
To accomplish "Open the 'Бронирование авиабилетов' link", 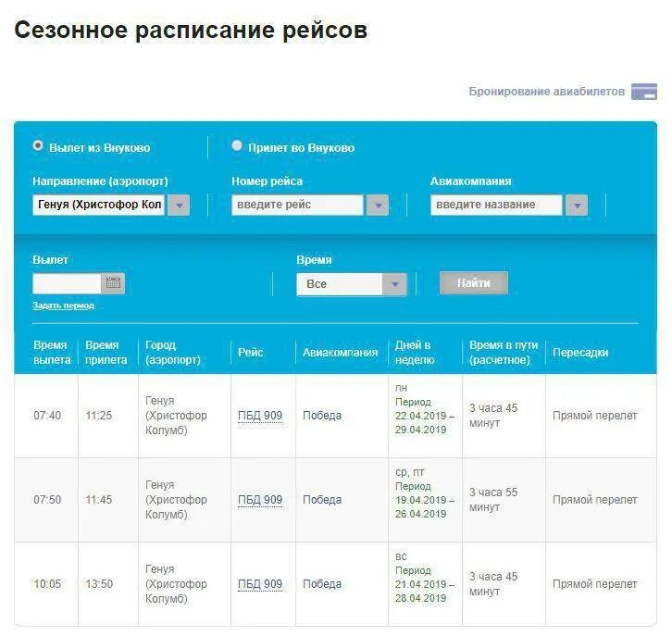I will [546, 92].
